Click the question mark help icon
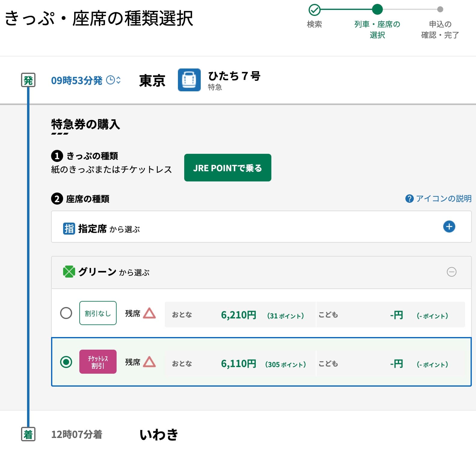Image resolution: width=476 pixels, height=456 pixels. (x=409, y=199)
